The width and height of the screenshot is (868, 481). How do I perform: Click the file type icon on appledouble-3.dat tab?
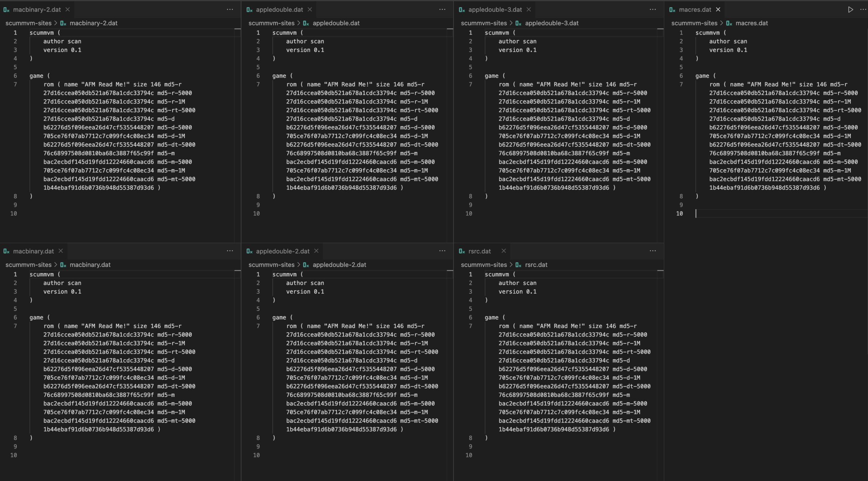[461, 10]
